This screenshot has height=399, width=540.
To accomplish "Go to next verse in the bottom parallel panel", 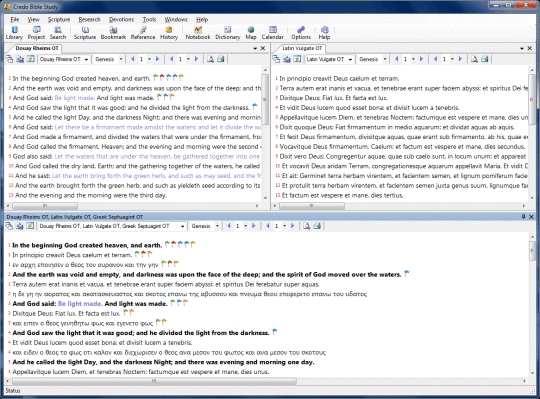I will (x=292, y=226).
